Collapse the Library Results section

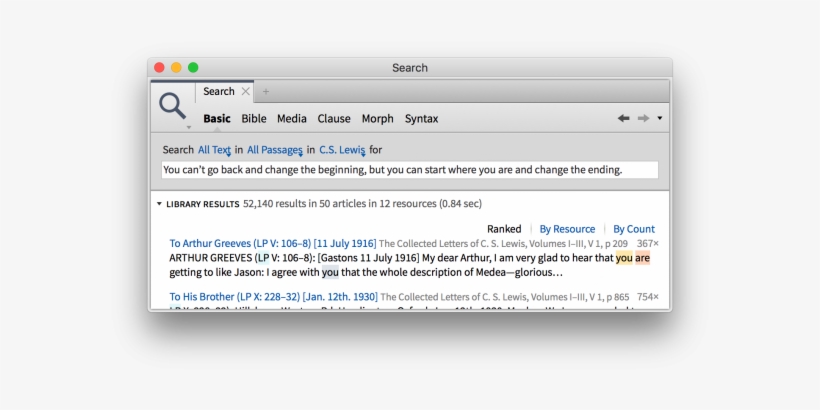pyautogui.click(x=159, y=204)
